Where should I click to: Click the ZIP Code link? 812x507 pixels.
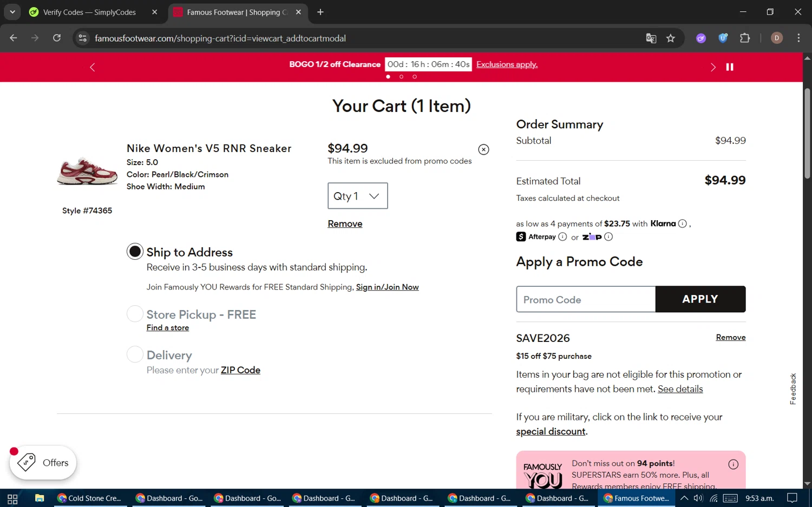240,370
